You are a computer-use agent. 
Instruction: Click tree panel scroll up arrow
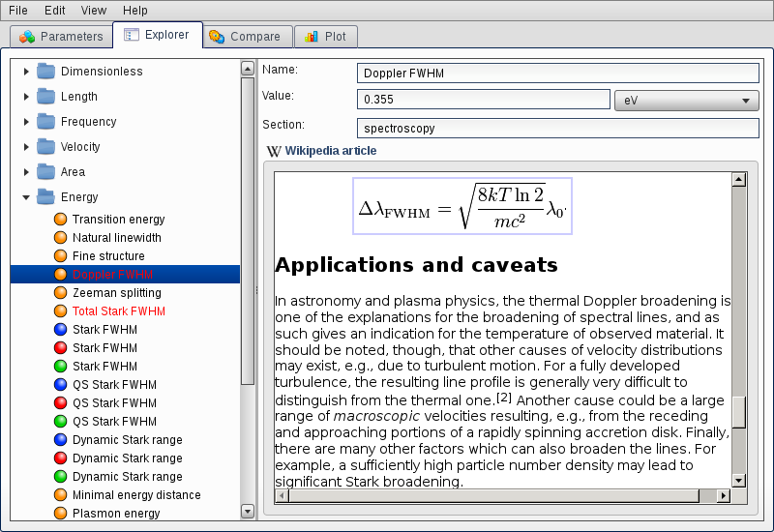coord(248,68)
